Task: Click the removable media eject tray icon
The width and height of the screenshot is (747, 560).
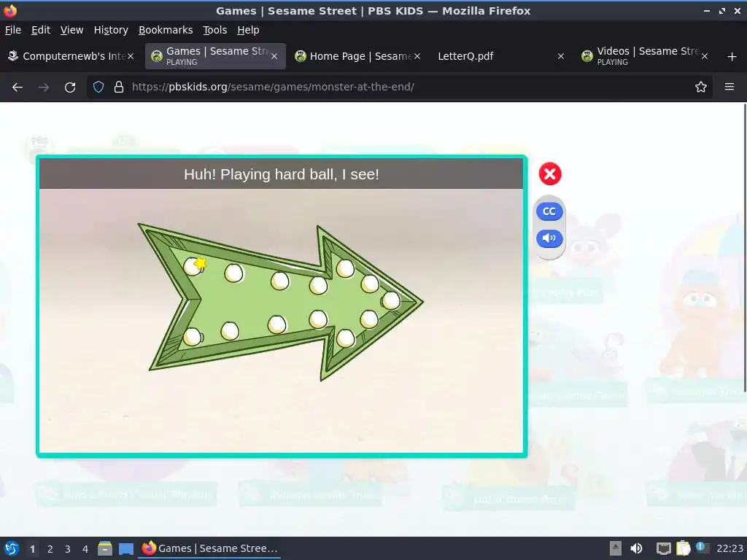Action: coord(616,548)
